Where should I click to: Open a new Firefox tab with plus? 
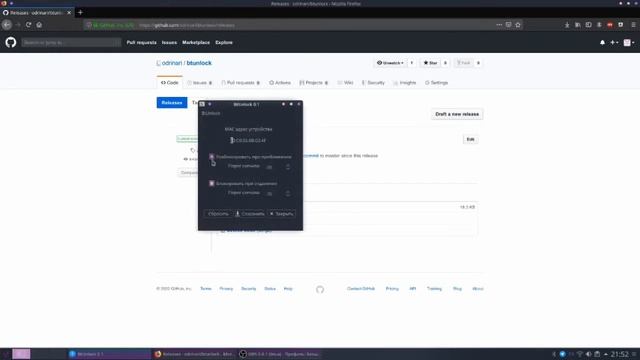pyautogui.click(x=80, y=13)
